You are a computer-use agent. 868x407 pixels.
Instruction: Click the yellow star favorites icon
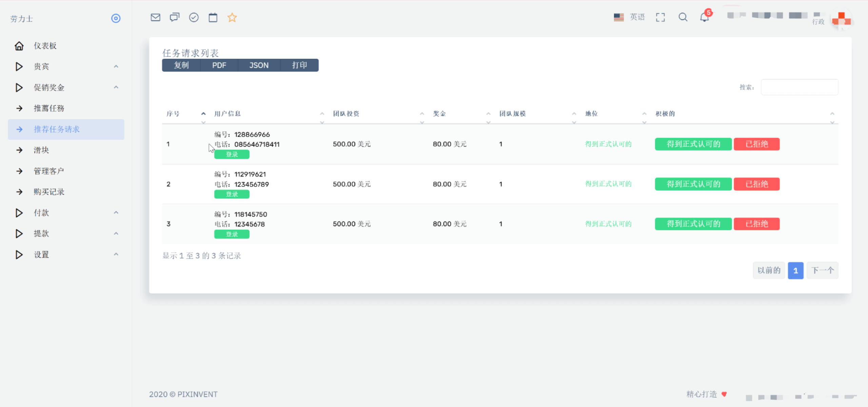[x=232, y=17]
